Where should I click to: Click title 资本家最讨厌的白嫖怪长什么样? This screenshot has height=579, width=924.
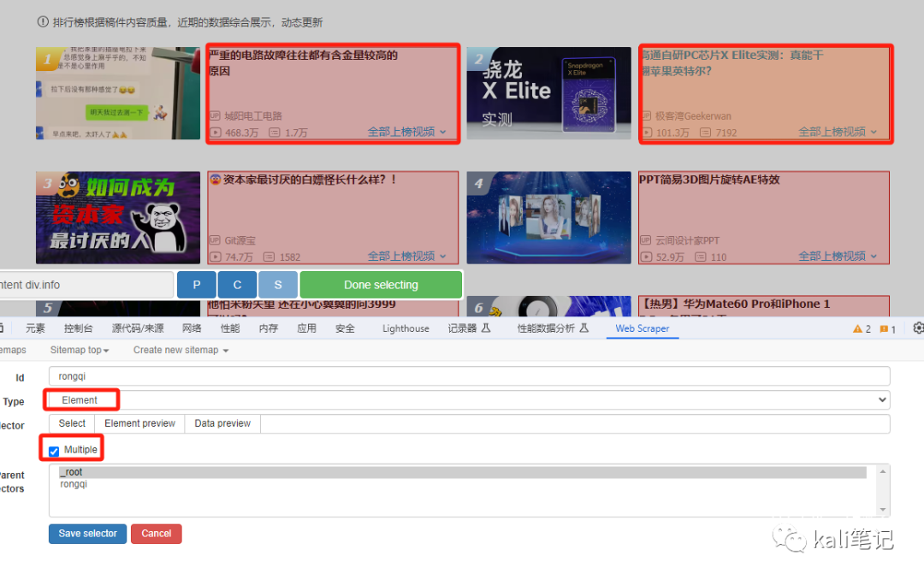(305, 180)
